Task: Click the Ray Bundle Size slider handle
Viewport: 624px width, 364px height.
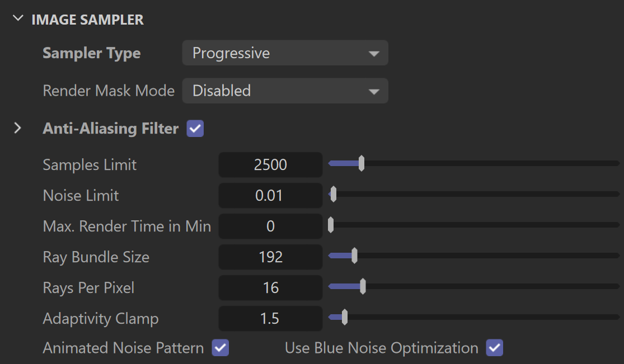Action: point(354,256)
